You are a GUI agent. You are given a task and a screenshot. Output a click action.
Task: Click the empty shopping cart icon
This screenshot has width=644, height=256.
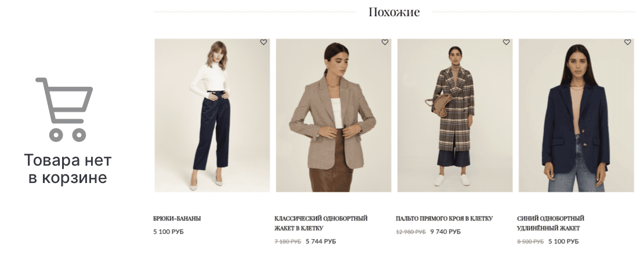64,109
